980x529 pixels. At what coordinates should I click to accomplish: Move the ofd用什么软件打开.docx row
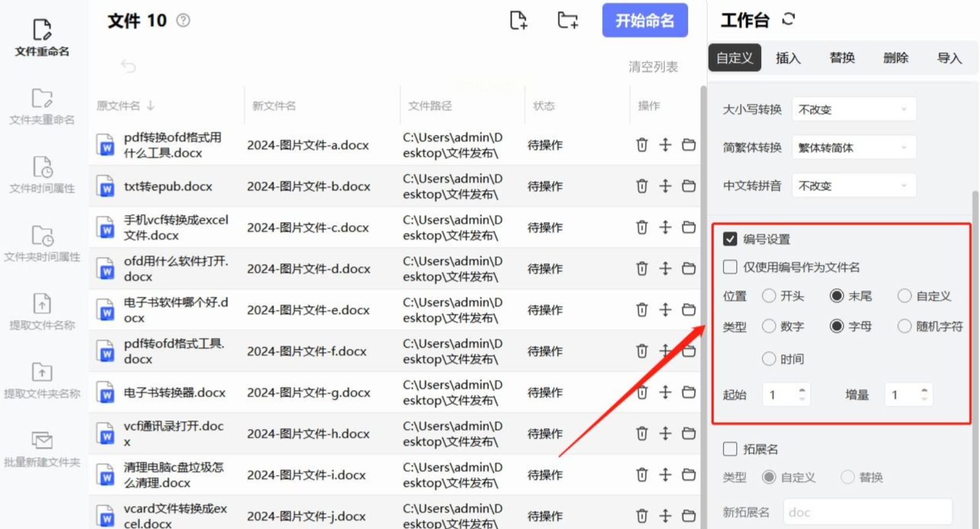click(665, 269)
